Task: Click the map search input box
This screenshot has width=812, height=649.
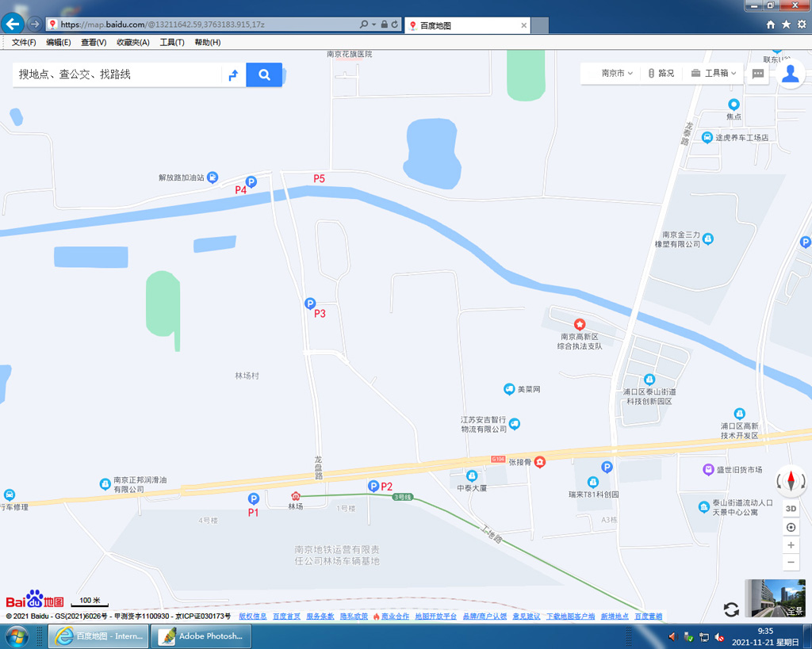Action: click(x=117, y=74)
